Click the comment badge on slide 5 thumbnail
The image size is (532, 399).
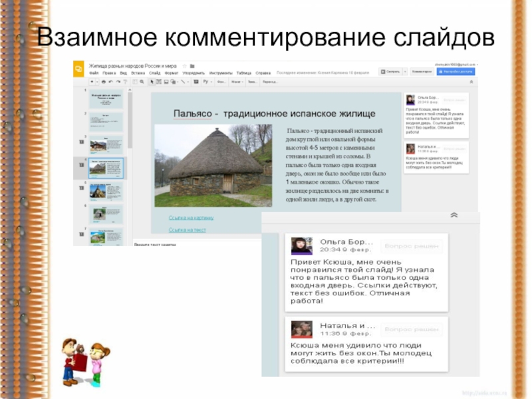click(x=81, y=189)
